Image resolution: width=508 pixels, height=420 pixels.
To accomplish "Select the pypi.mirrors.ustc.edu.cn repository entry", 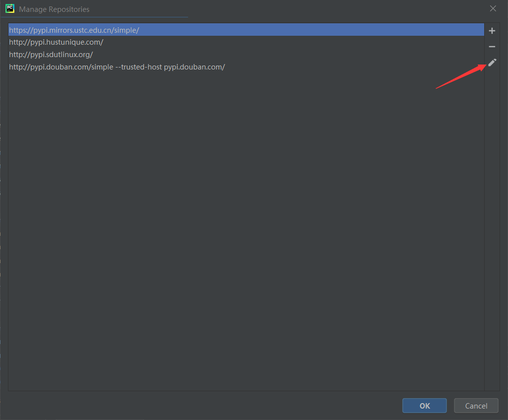I will click(x=73, y=30).
